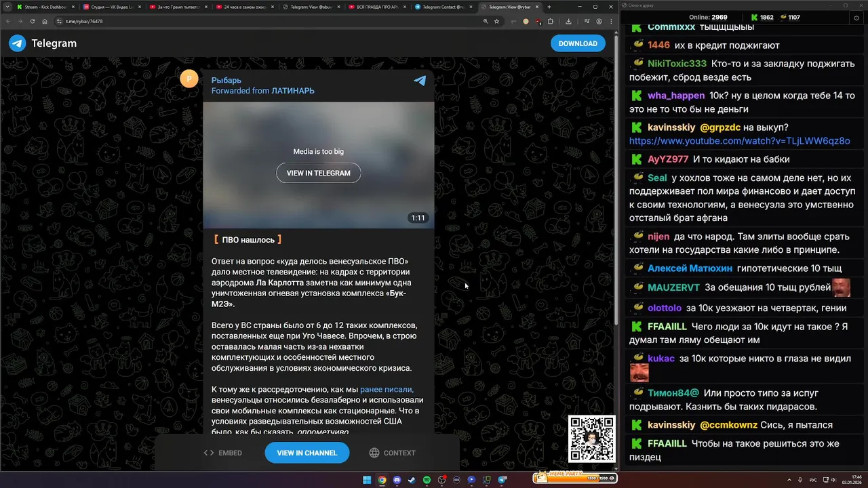Viewport: 868px width, 488px height.
Task: Switch to 'ВСЯ ПРАВДА ПРО АРІ' tab
Action: tap(377, 7)
